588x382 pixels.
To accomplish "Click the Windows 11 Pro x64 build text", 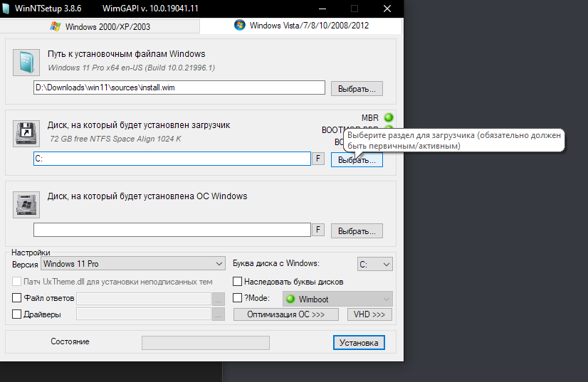I will pos(131,68).
